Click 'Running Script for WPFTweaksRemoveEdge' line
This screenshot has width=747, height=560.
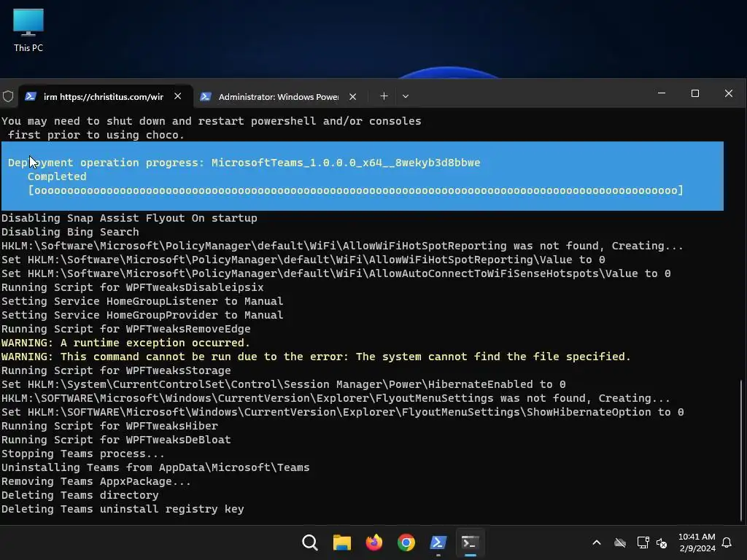pyautogui.click(x=125, y=329)
